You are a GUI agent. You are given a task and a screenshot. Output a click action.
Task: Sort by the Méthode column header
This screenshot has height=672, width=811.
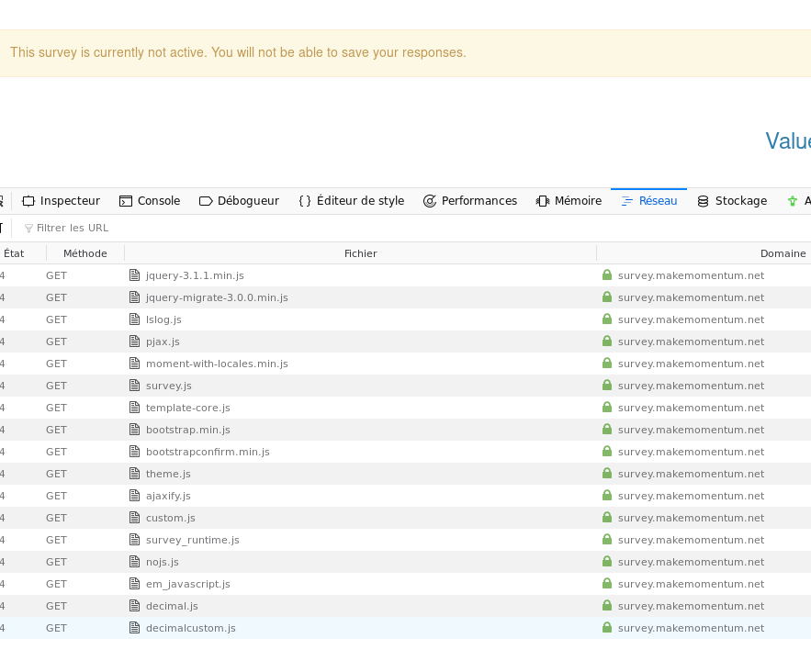coord(84,253)
